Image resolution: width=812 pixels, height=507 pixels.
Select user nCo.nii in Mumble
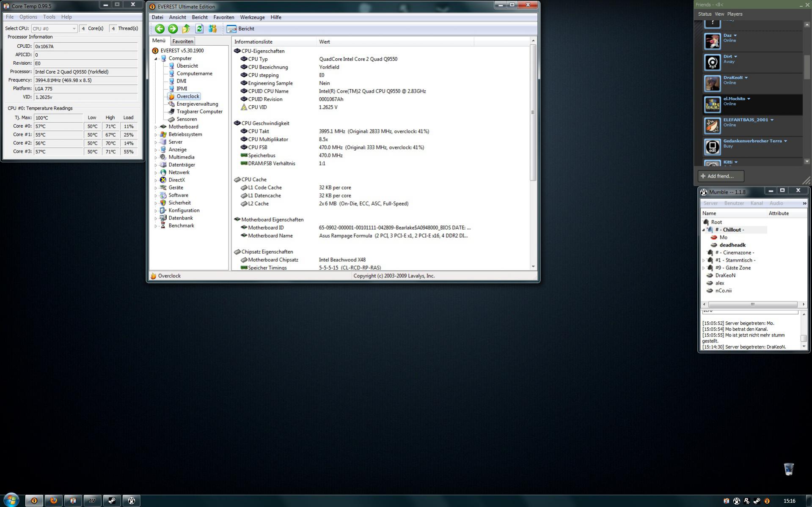(x=723, y=291)
